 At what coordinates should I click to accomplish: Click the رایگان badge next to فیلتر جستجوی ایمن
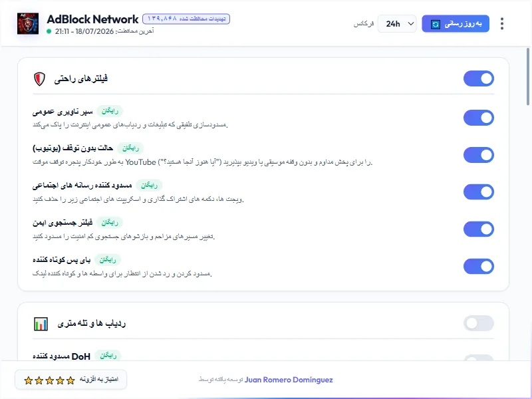point(110,223)
